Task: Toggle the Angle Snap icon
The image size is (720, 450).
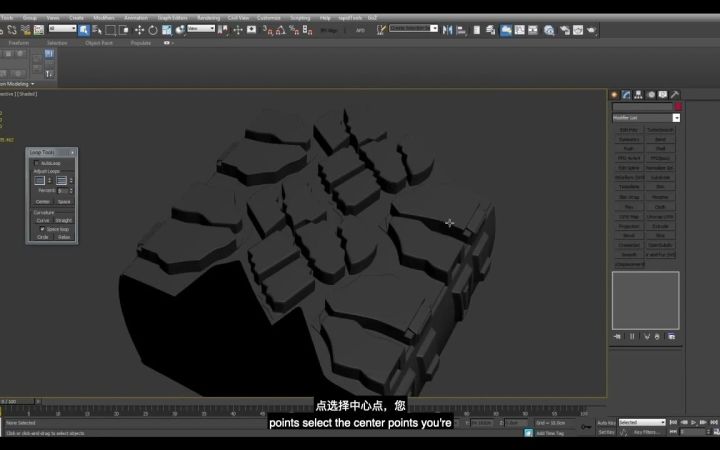Action: (281, 30)
